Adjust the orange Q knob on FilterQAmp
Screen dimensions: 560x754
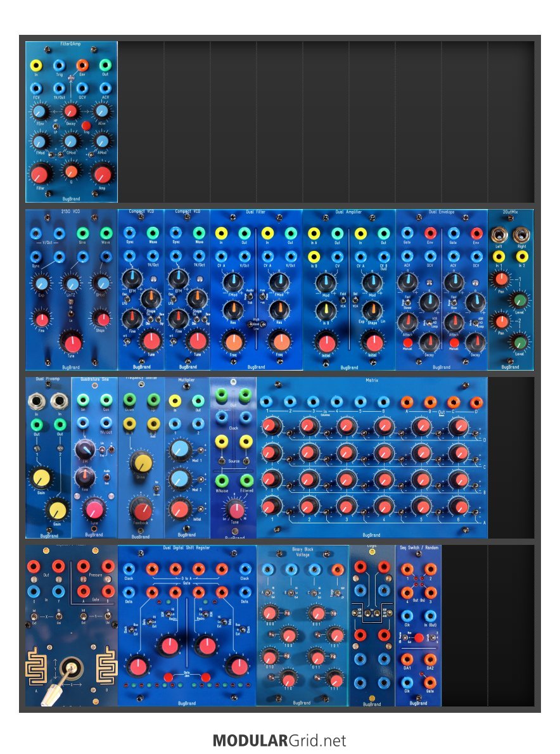tap(71, 171)
